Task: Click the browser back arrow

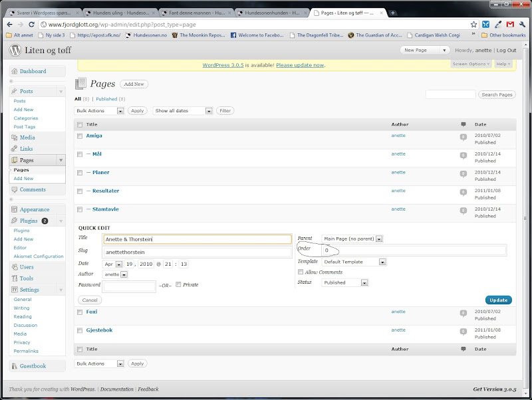Action: (9, 25)
